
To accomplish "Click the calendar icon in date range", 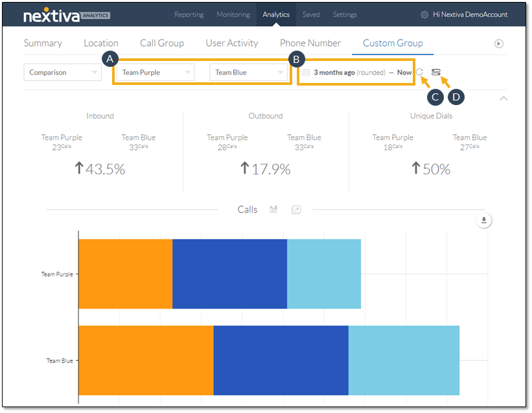I will [x=306, y=72].
